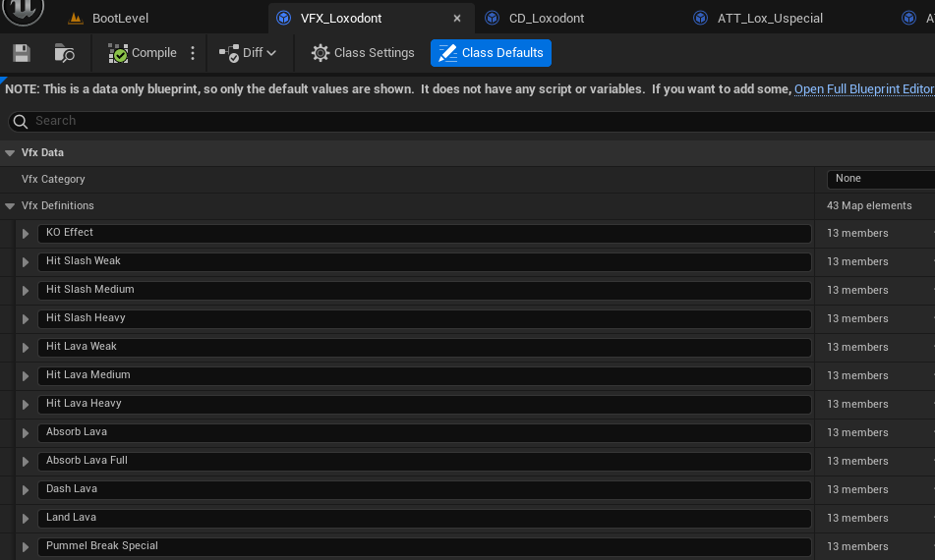The image size is (935, 560).
Task: Click the Hit Lava Heavy key field
Action: coord(424,405)
